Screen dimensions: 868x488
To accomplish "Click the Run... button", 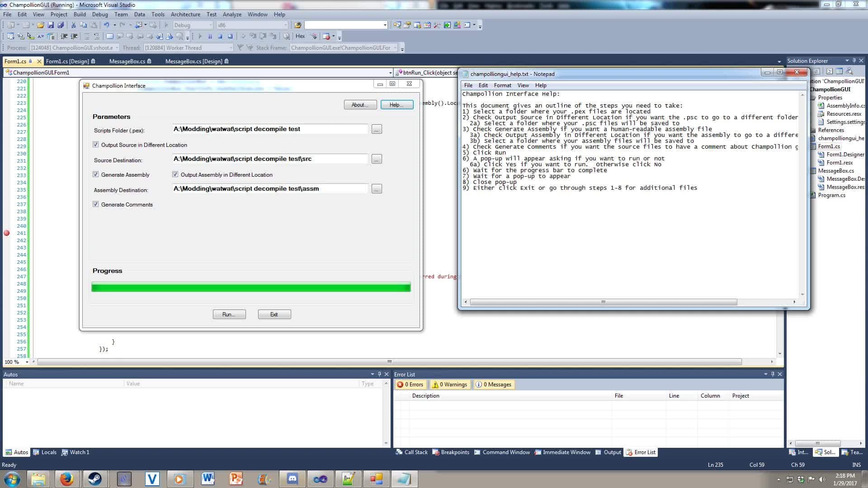I will 229,314.
